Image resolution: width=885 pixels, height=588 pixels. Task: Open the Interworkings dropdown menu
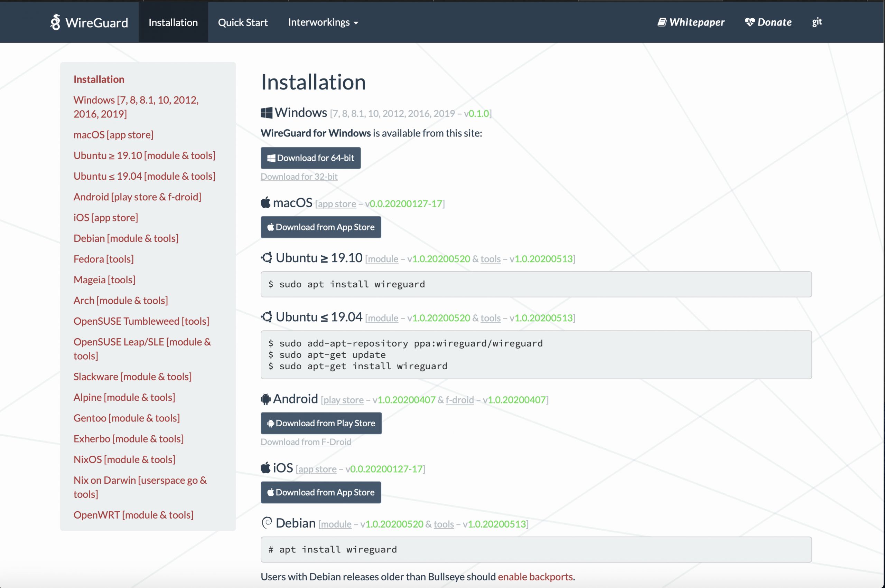click(x=323, y=22)
